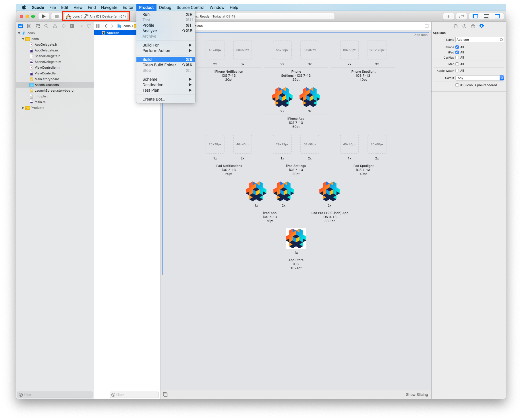The height and width of the screenshot is (420, 522).
Task: Click the Any iOS Device (arm64) destination
Action: [105, 16]
